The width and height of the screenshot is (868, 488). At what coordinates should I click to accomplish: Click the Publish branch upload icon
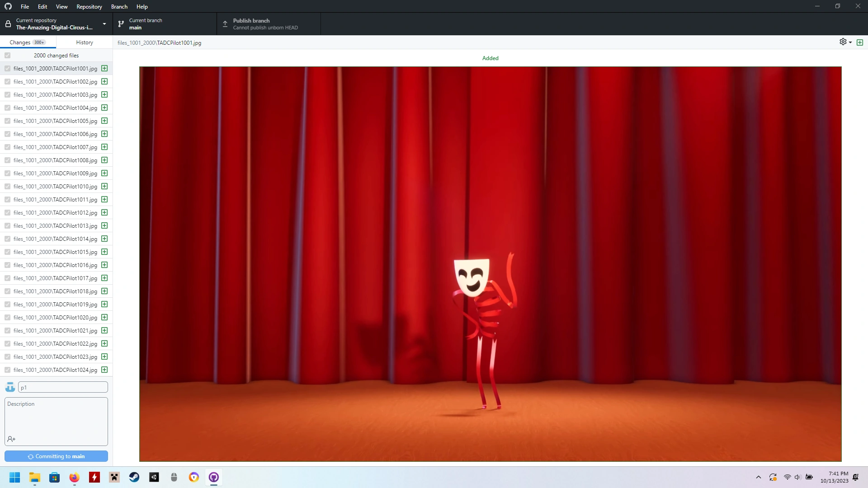[x=225, y=24]
